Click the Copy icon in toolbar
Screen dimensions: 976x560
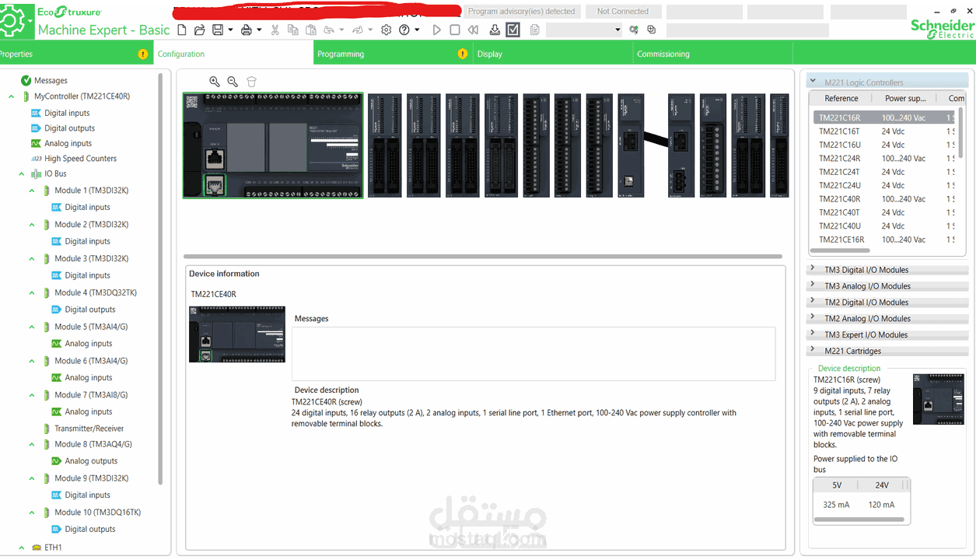(x=292, y=30)
